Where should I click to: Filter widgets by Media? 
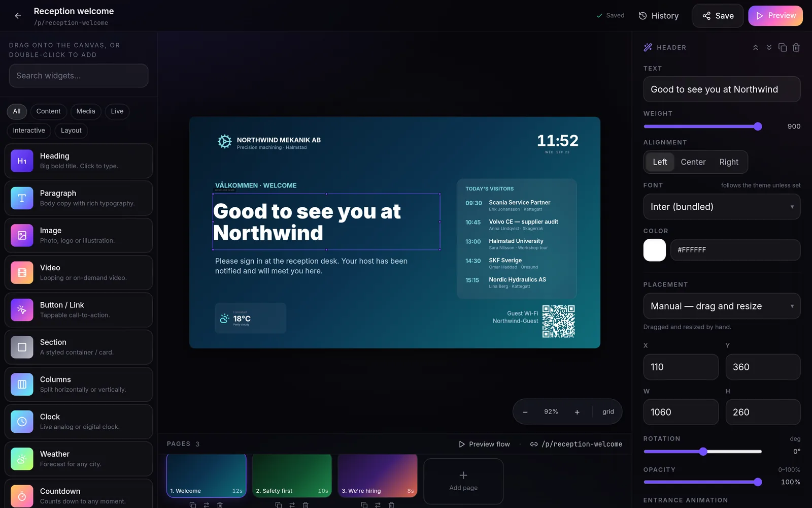86,111
